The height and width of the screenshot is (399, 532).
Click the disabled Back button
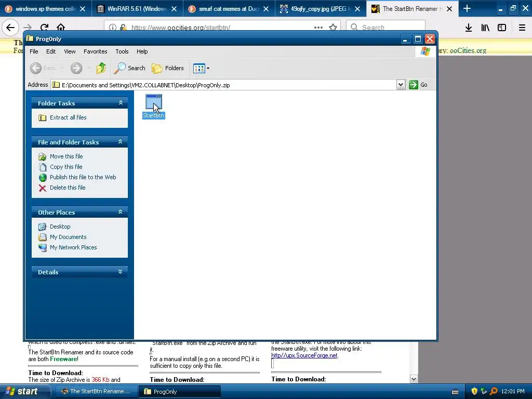coord(43,68)
